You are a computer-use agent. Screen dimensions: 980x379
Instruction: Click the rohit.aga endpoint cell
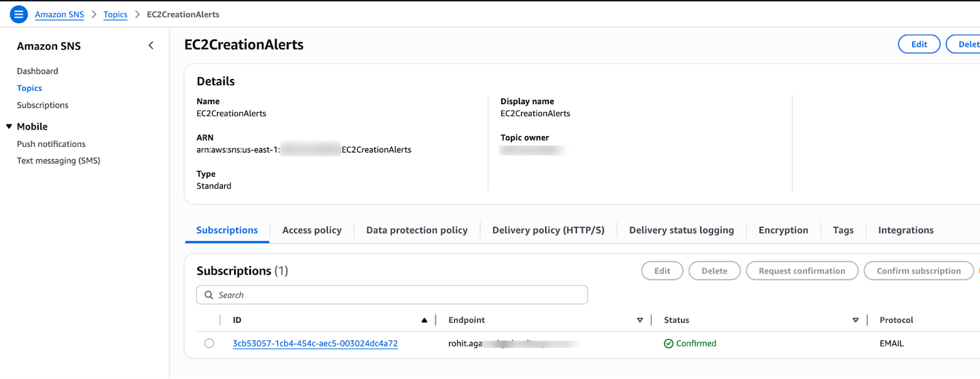point(513,343)
